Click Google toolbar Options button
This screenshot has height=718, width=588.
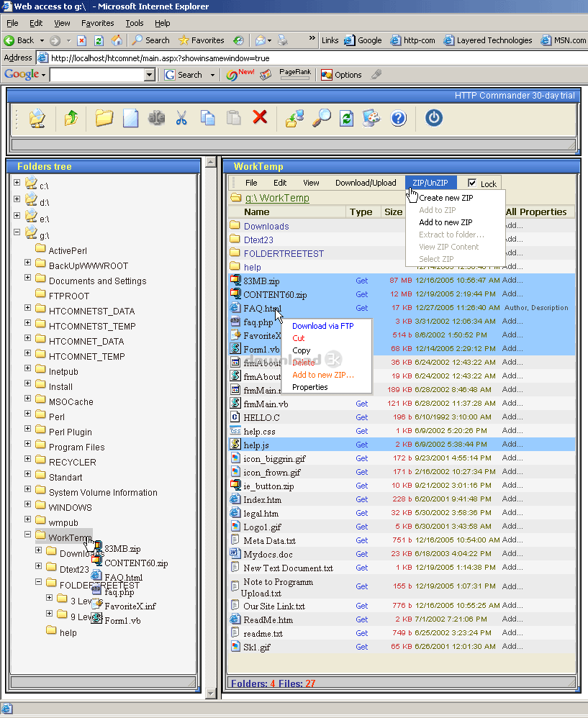tap(342, 75)
